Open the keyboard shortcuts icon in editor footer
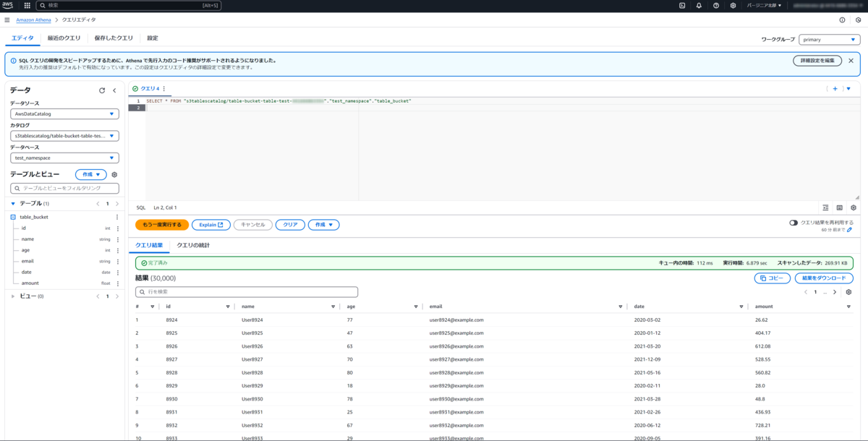 click(x=840, y=207)
